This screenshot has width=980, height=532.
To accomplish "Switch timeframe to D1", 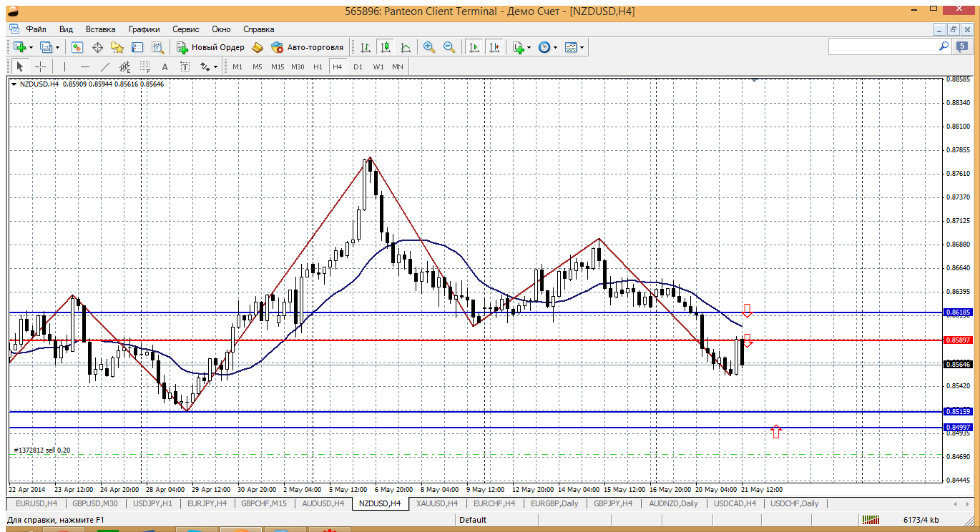I will tap(358, 66).
